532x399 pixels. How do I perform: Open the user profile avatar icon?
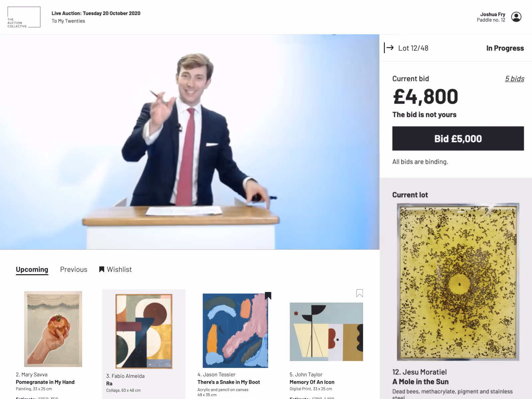point(516,17)
